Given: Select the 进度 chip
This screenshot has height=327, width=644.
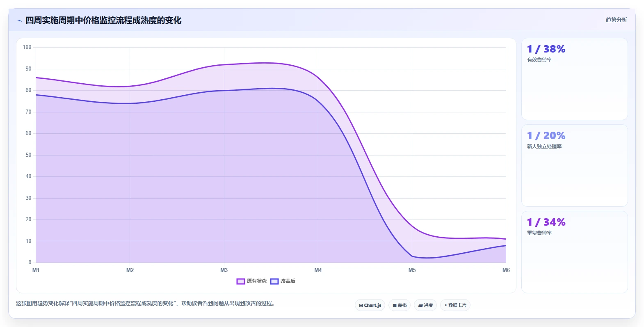Looking at the screenshot, I should [425, 305].
